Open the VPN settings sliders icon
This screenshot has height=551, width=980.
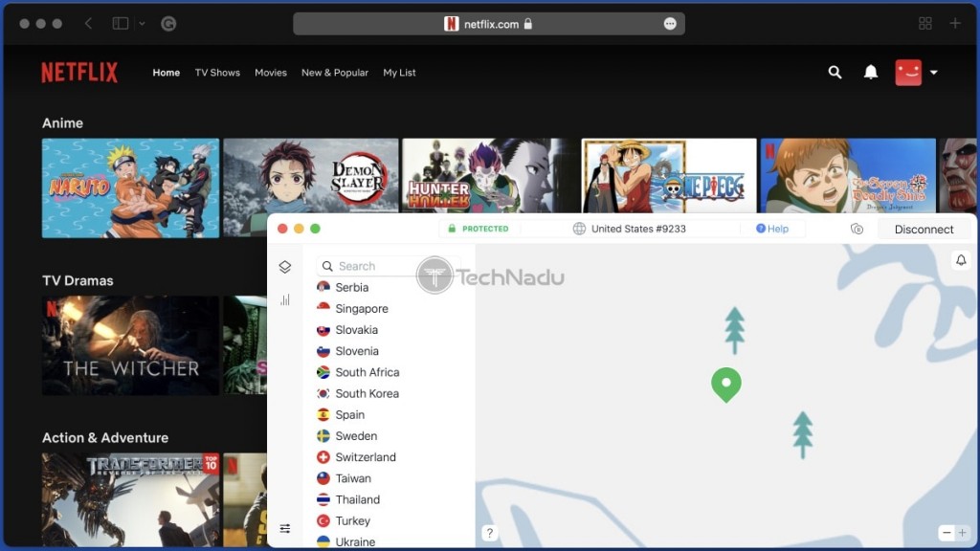(285, 528)
